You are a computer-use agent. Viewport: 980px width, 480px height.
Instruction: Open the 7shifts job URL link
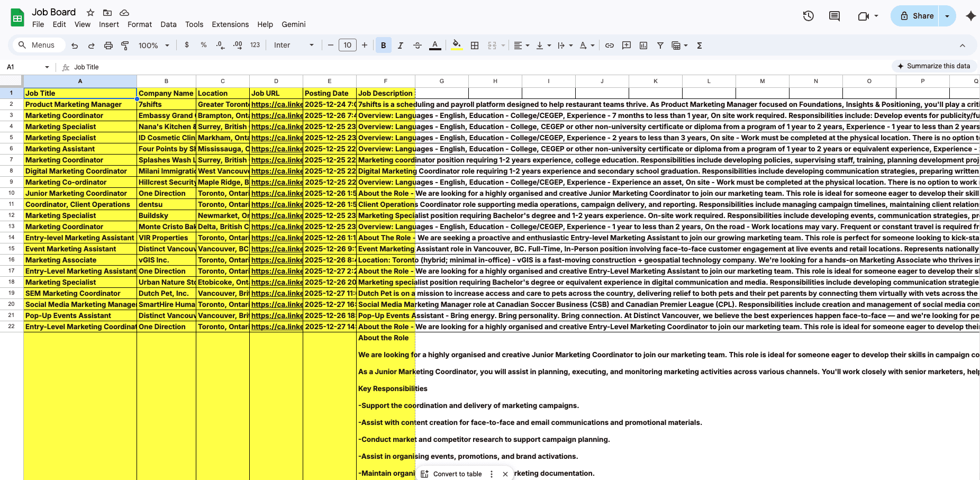[277, 104]
